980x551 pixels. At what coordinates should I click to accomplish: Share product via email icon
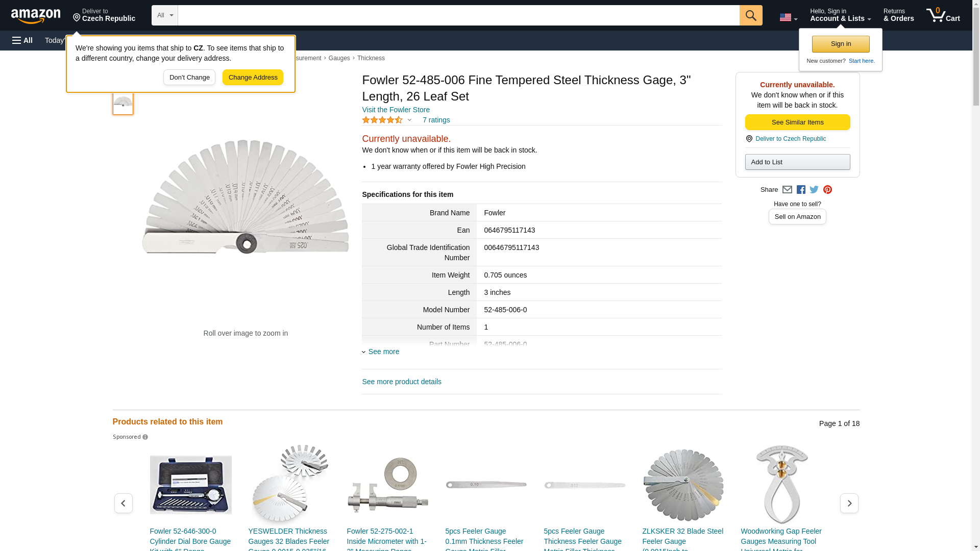787,190
